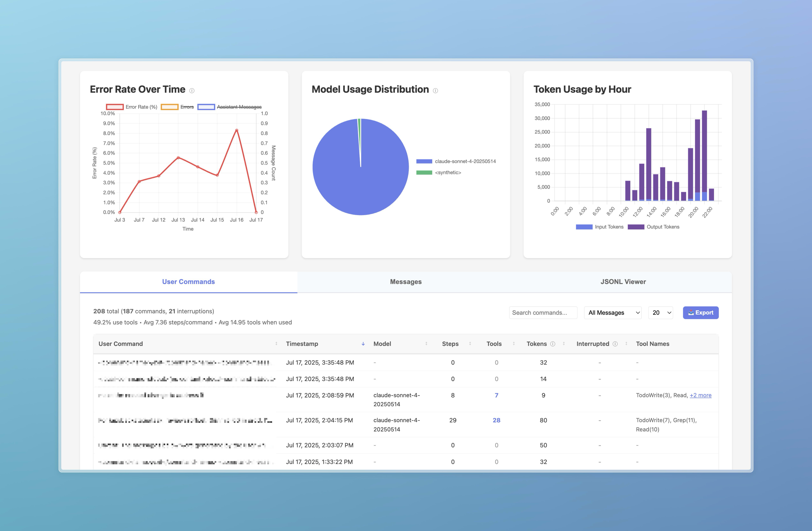Toggle the Error Rate (%) legend series
Viewport: 812px width, 531px height.
(x=132, y=107)
